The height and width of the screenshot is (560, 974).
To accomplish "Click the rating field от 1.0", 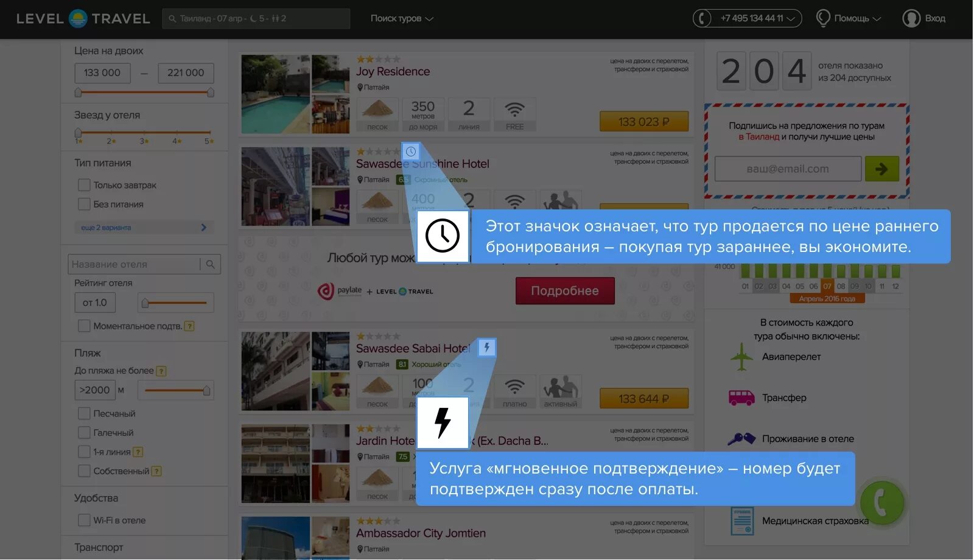I will click(x=95, y=303).
